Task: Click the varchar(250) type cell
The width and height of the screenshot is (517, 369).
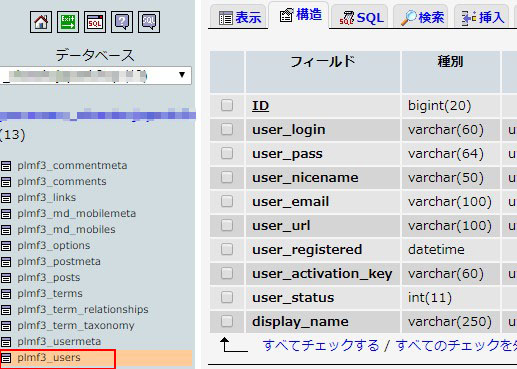Action: [450, 322]
